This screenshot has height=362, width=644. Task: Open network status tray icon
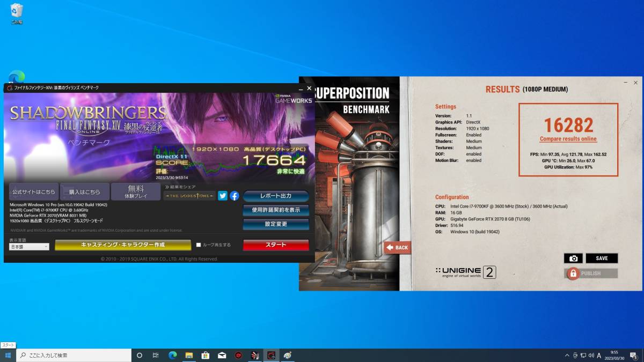point(583,355)
